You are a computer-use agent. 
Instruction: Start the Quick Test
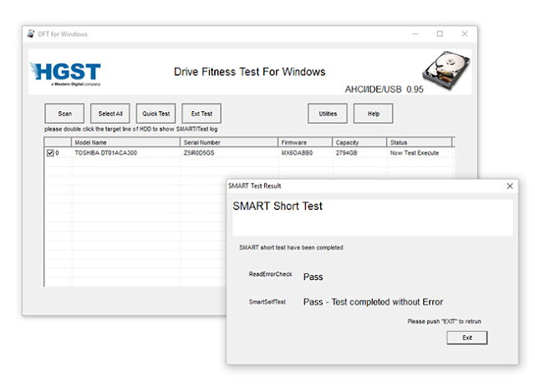(x=156, y=114)
